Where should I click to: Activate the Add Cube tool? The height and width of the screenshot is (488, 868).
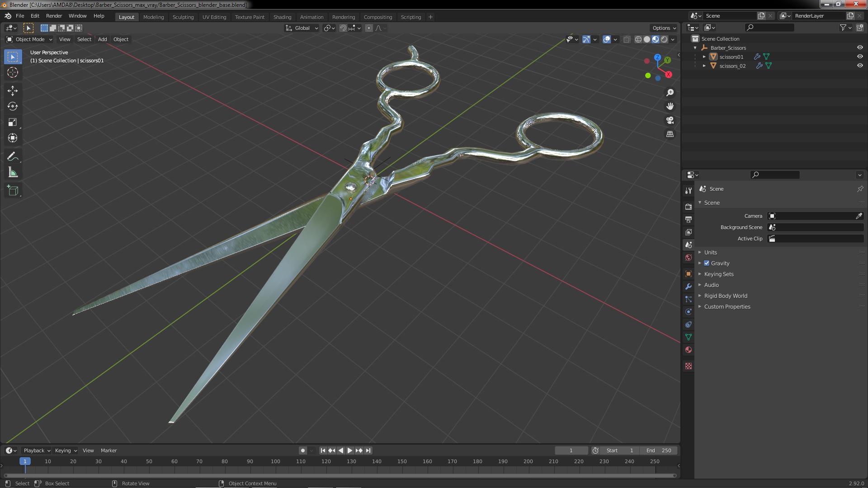pos(13,191)
